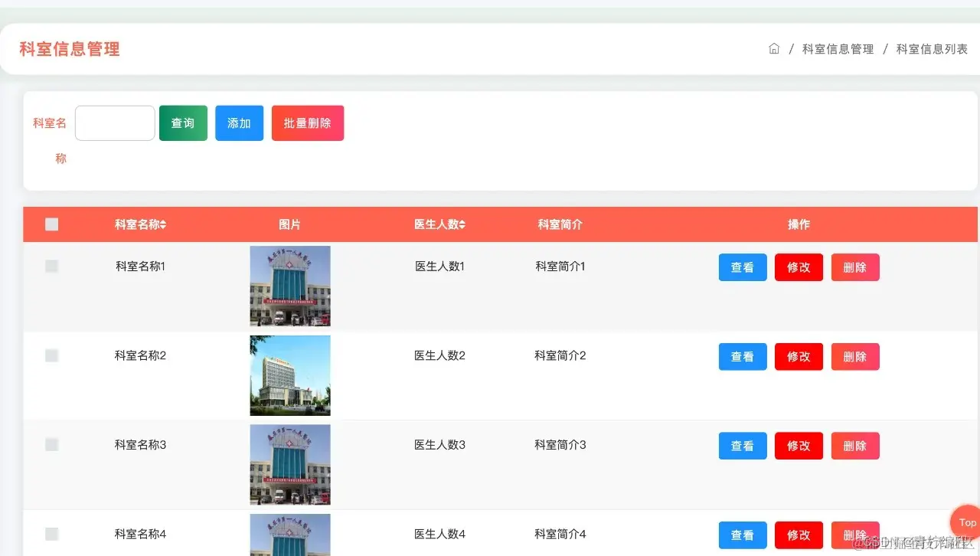Check the row for 科室名称1
The image size is (980, 556).
(52, 266)
